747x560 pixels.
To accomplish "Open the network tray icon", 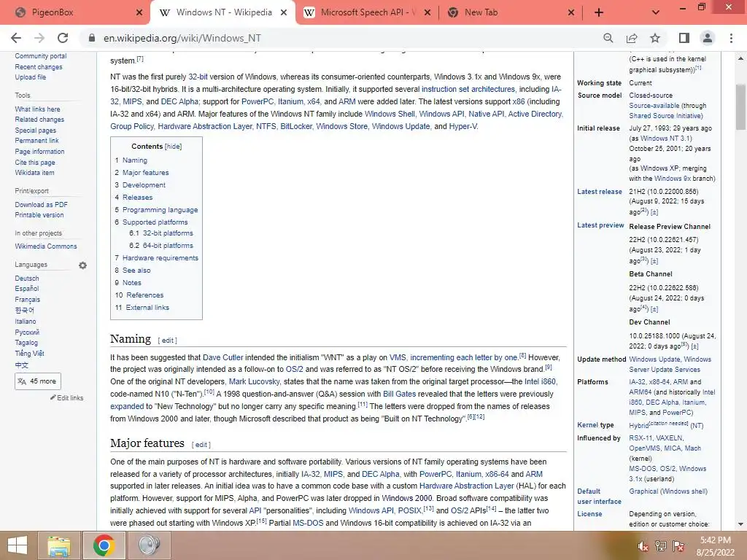I will [661, 546].
